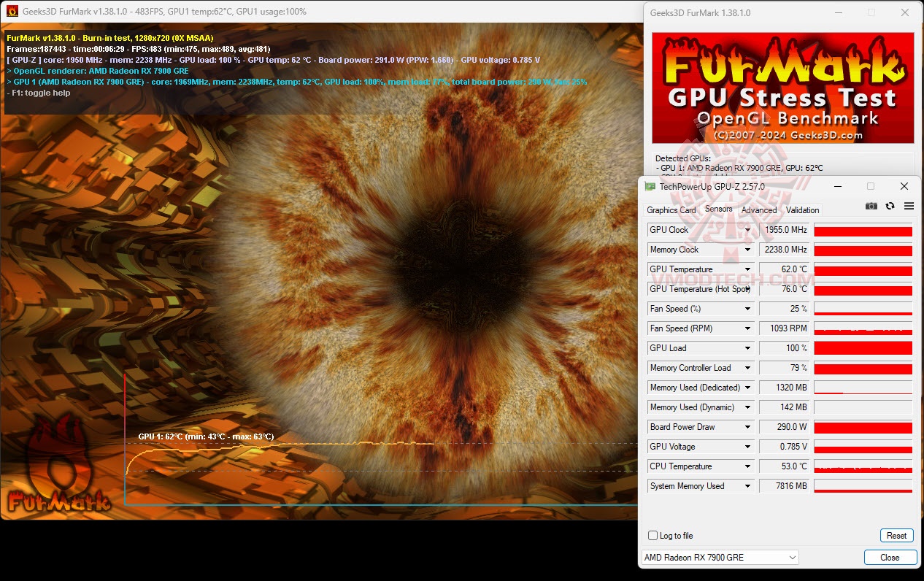Click the 2238.0 MHz Memory Clock value
This screenshot has height=581, width=924.
tap(785, 250)
